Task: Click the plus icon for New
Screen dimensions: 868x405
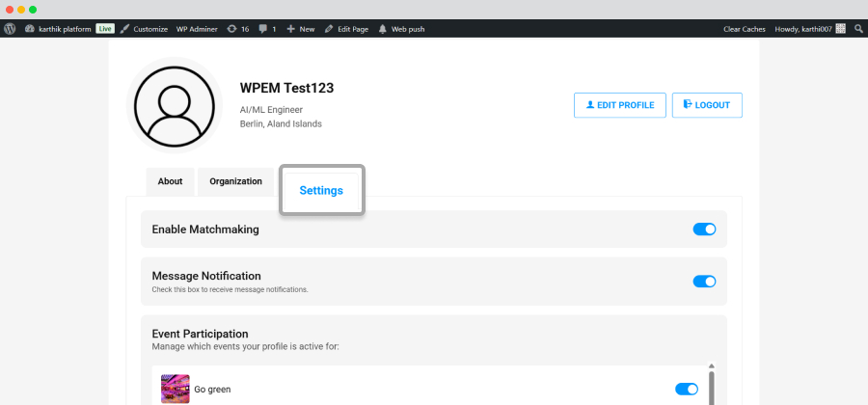Action: pyautogui.click(x=290, y=29)
